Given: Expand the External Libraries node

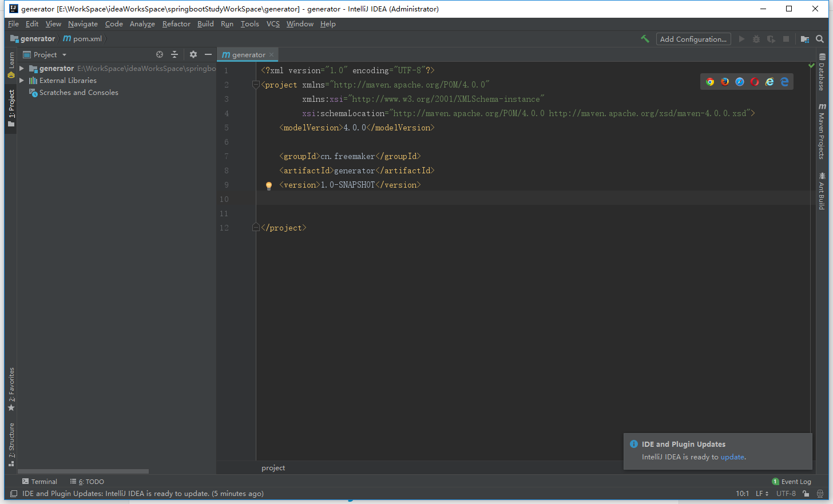Looking at the screenshot, I should click(21, 80).
